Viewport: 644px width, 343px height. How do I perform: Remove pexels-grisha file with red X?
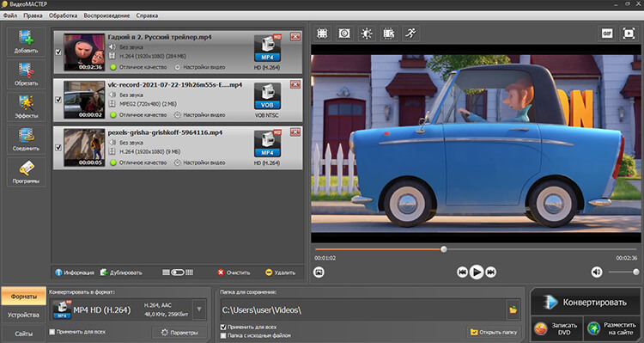tap(295, 132)
